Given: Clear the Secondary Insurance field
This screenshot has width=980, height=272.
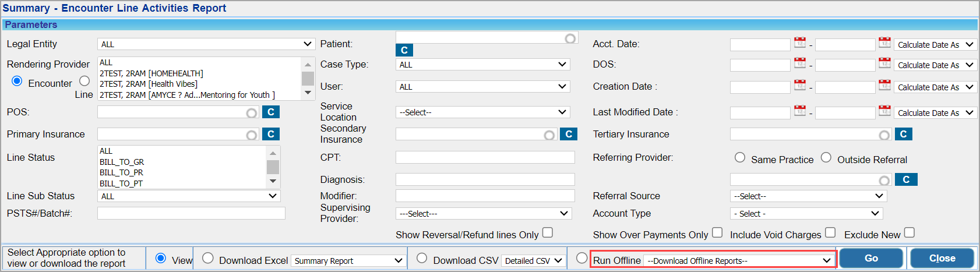Looking at the screenshot, I should coord(569,134).
